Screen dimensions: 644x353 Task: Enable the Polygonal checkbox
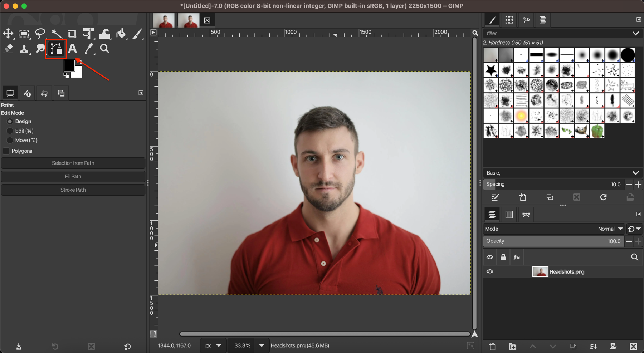coord(6,151)
